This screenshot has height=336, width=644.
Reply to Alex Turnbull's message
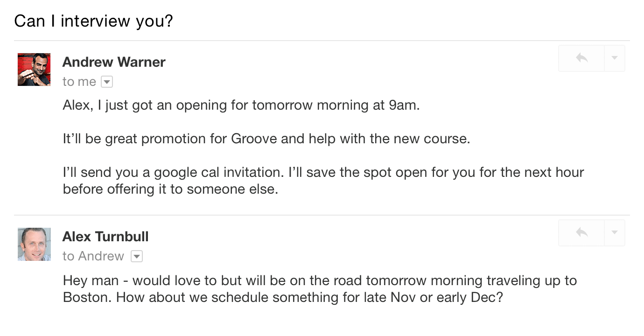click(581, 232)
